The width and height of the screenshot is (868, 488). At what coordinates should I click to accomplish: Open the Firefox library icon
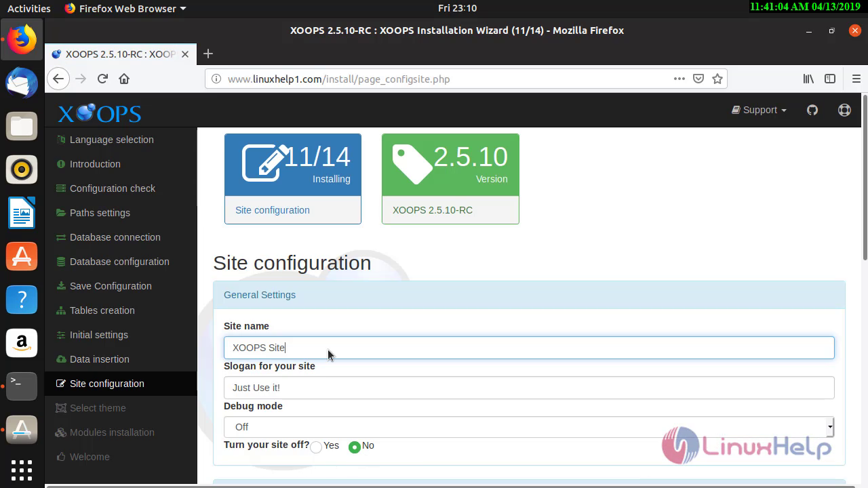808,79
